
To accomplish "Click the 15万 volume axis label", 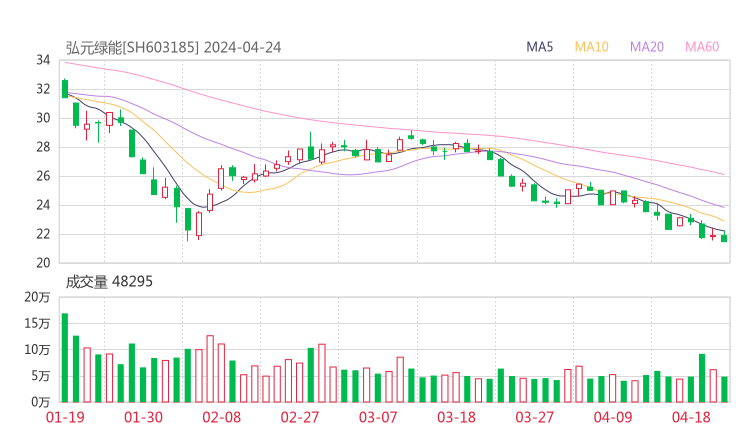I will (37, 324).
